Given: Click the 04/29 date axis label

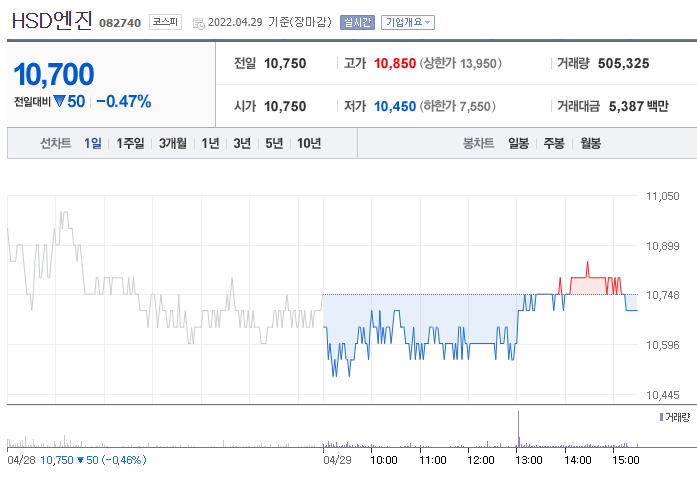Looking at the screenshot, I should point(337,460).
